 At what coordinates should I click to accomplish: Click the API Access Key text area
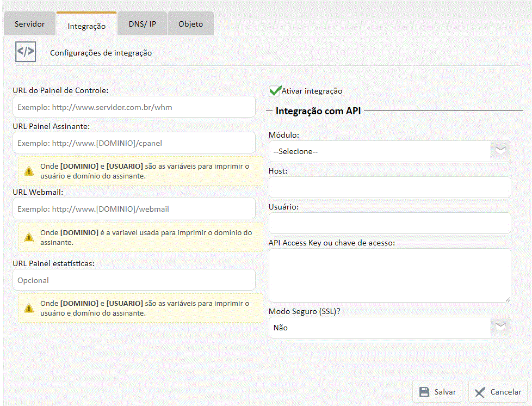389,275
